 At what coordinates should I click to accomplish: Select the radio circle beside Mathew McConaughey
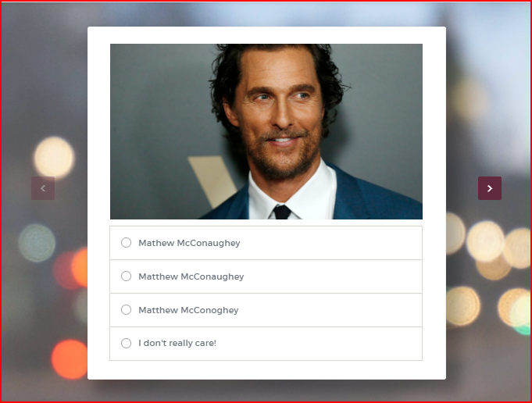click(126, 243)
